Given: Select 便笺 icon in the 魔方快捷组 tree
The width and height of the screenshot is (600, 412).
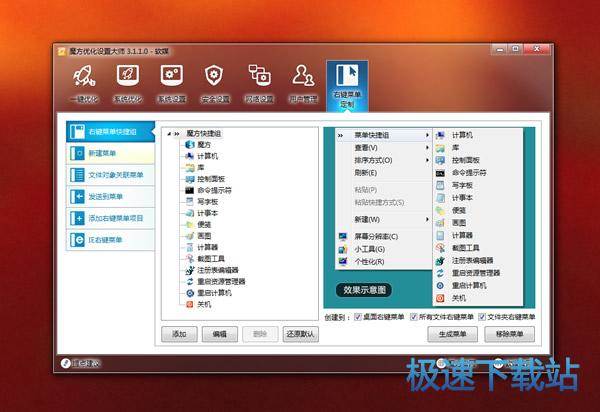Looking at the screenshot, I should click(190, 225).
